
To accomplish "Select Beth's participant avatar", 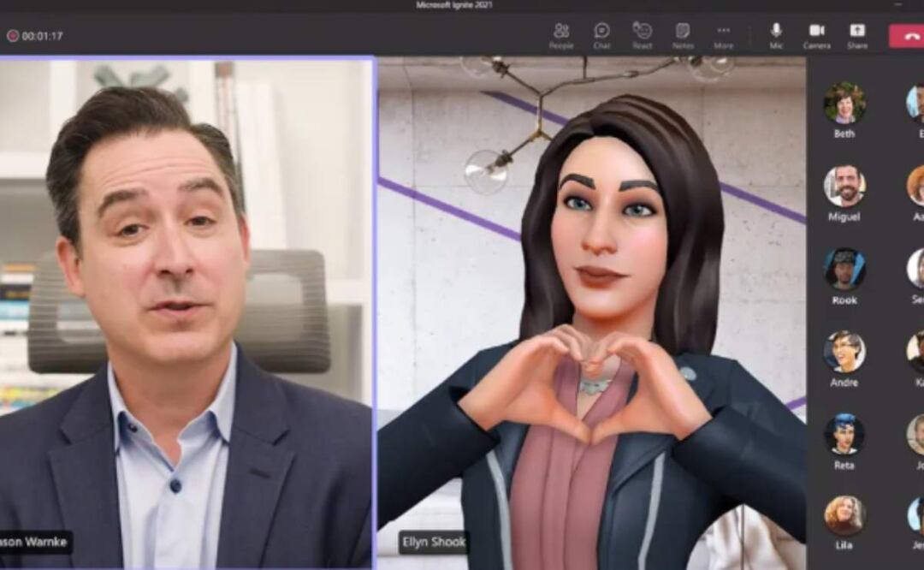I will (844, 104).
